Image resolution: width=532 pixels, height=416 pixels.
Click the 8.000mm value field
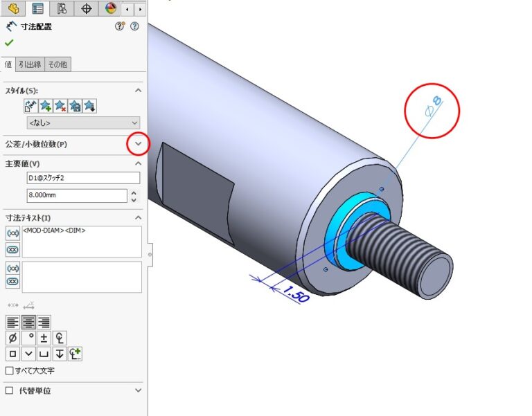pos(77,195)
